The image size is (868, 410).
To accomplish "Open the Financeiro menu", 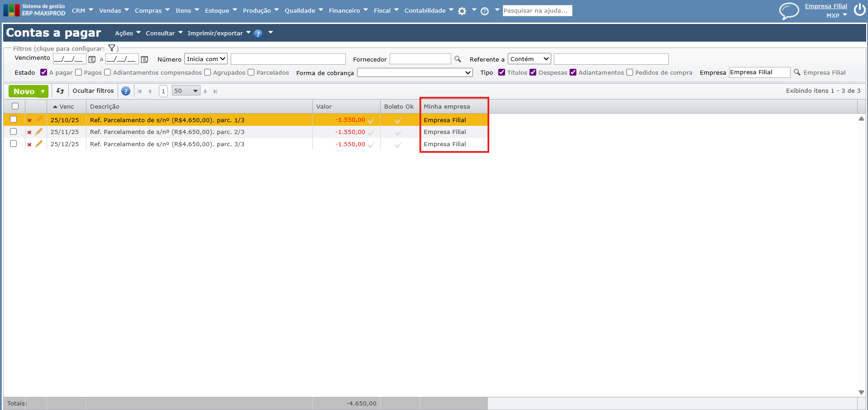I will tap(348, 11).
